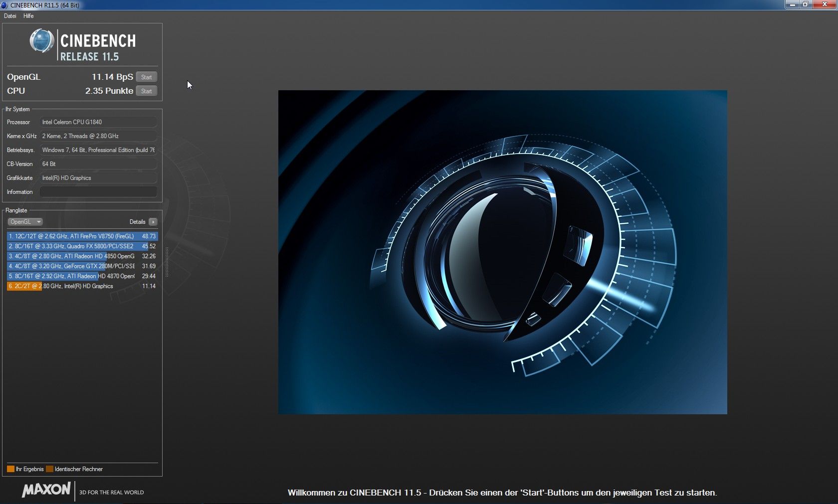Select ranking row 8C/16T Quadro FX 5800
Image resolution: width=838 pixels, height=504 pixels.
[x=82, y=246]
